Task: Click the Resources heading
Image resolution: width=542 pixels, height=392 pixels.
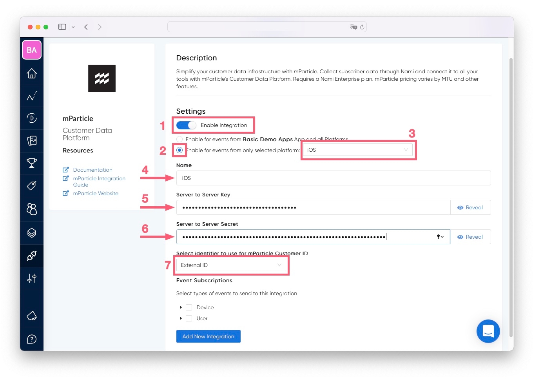Action: click(x=78, y=151)
